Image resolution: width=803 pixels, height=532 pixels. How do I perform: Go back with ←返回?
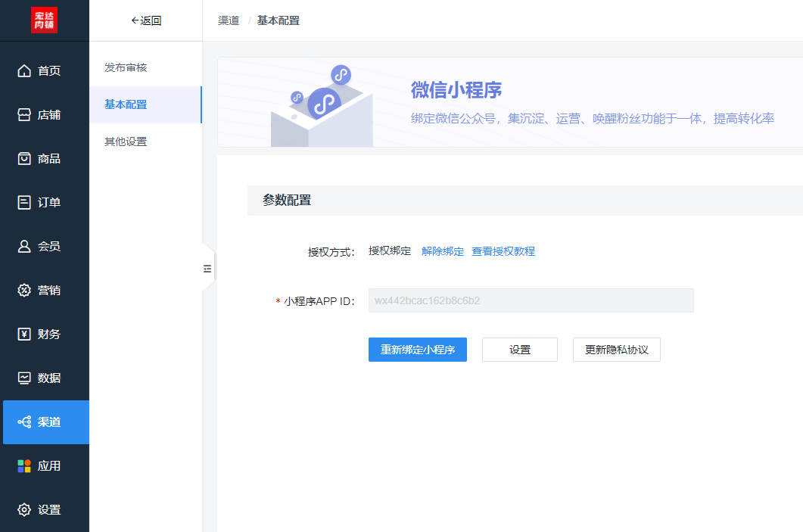tap(146, 20)
